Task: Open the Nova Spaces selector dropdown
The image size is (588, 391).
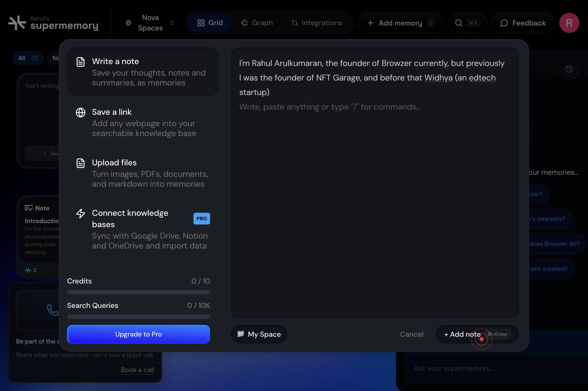Action: pos(150,23)
